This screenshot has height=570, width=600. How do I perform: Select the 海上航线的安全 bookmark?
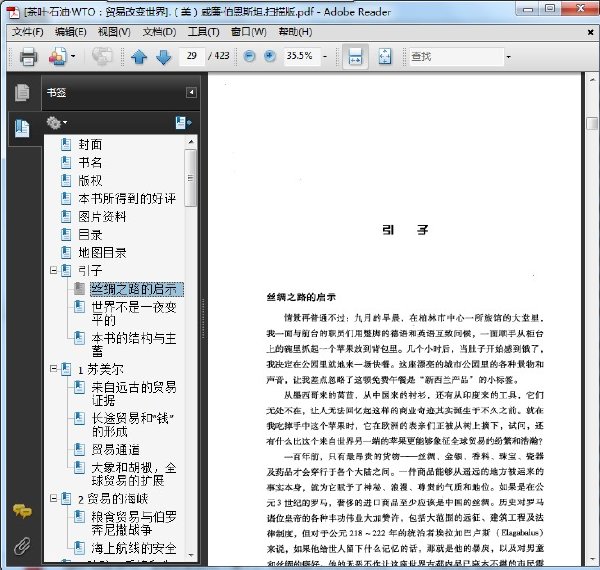[x=134, y=548]
